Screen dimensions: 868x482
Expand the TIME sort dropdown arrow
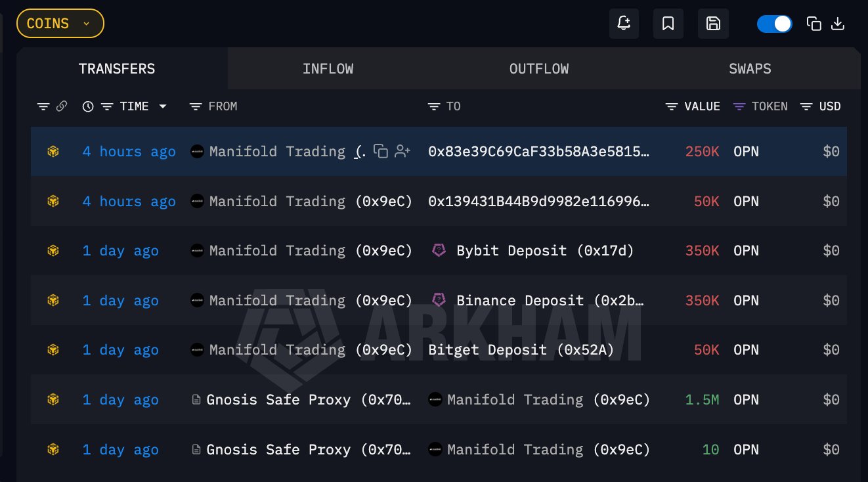pyautogui.click(x=163, y=106)
